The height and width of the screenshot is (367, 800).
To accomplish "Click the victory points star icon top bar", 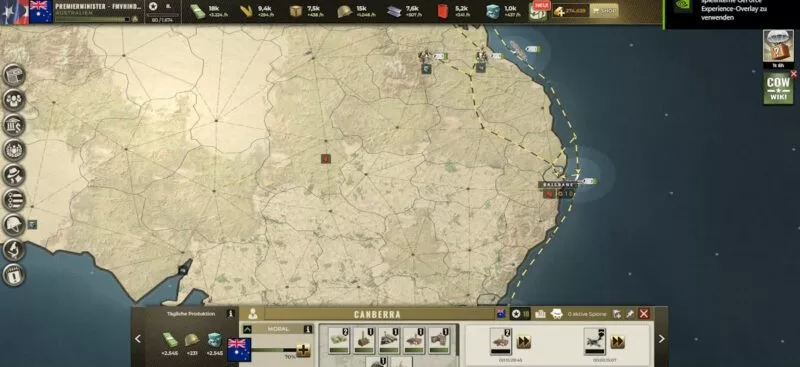I will [x=153, y=6].
